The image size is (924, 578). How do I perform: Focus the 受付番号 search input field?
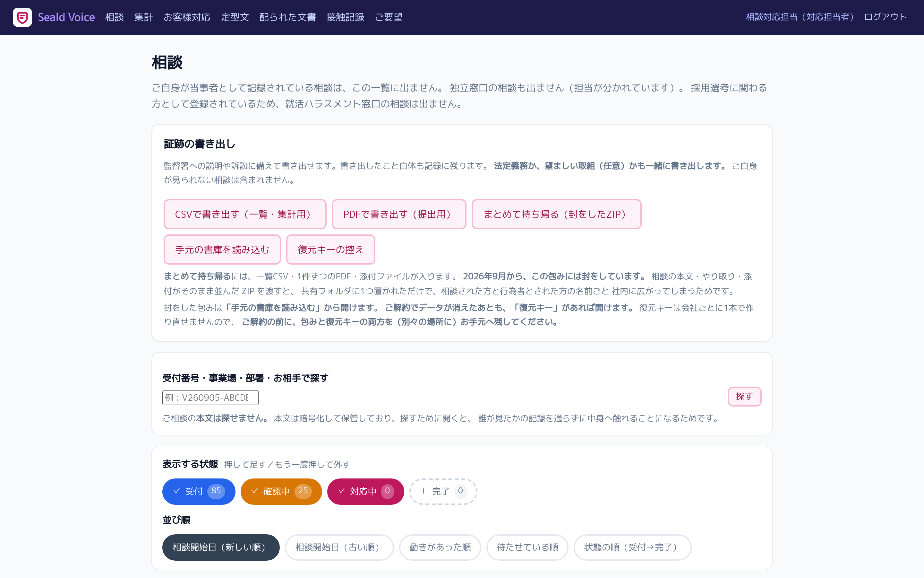click(x=210, y=398)
